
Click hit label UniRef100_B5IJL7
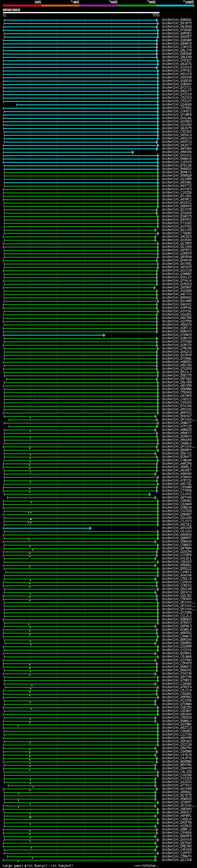tap(176, 372)
